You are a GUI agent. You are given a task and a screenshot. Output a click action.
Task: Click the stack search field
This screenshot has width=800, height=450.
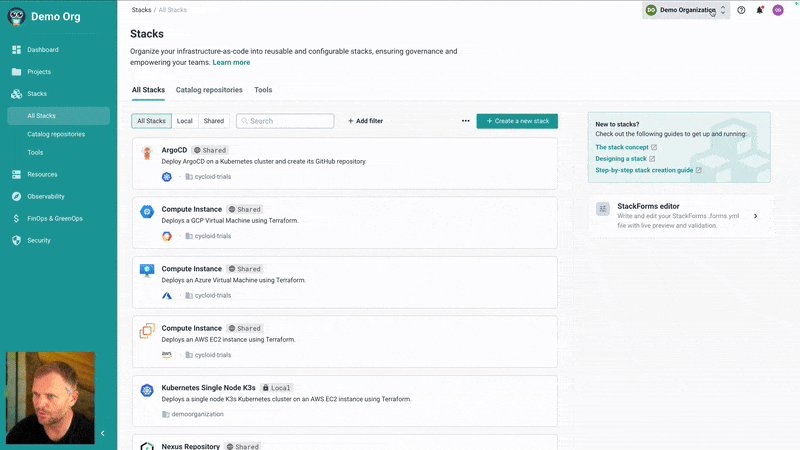point(285,121)
